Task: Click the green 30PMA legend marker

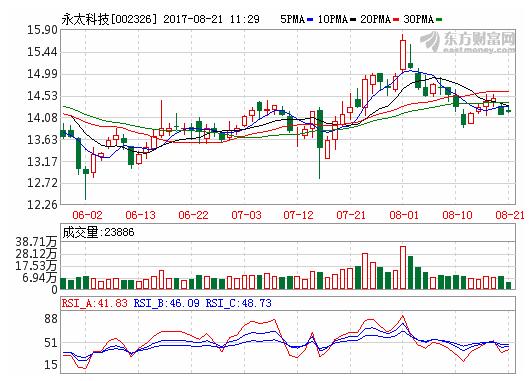Action: point(439,20)
